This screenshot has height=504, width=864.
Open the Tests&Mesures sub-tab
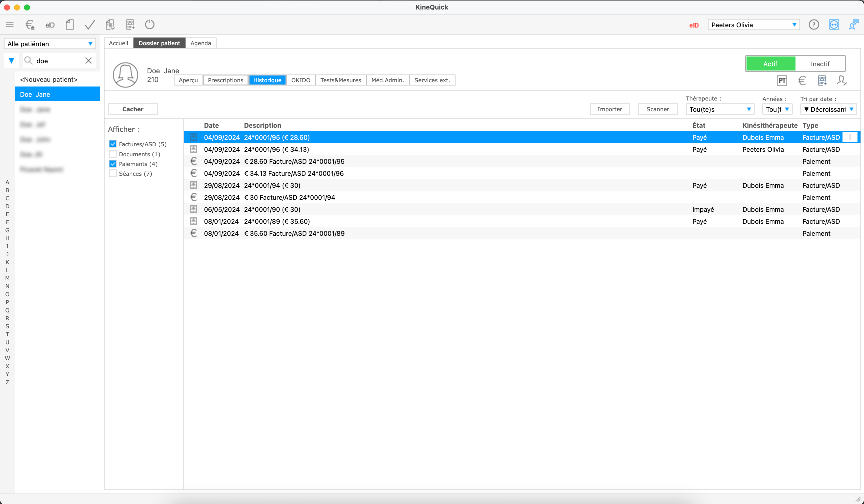tap(341, 80)
